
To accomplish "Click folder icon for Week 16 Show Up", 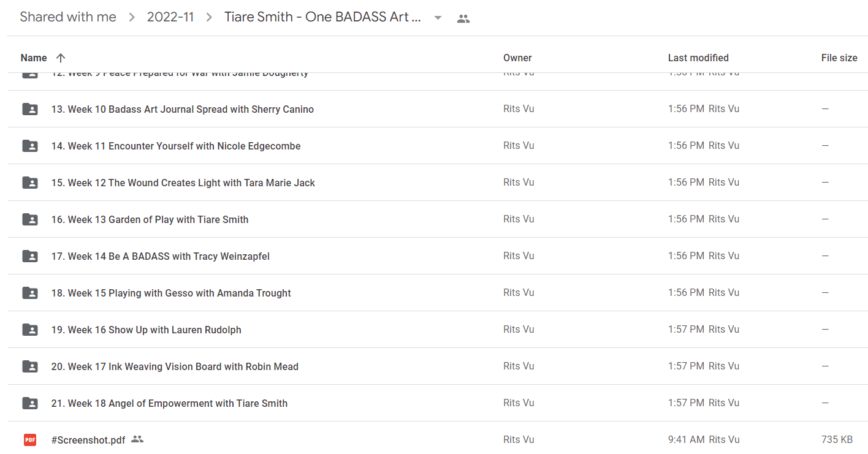I will pos(30,330).
